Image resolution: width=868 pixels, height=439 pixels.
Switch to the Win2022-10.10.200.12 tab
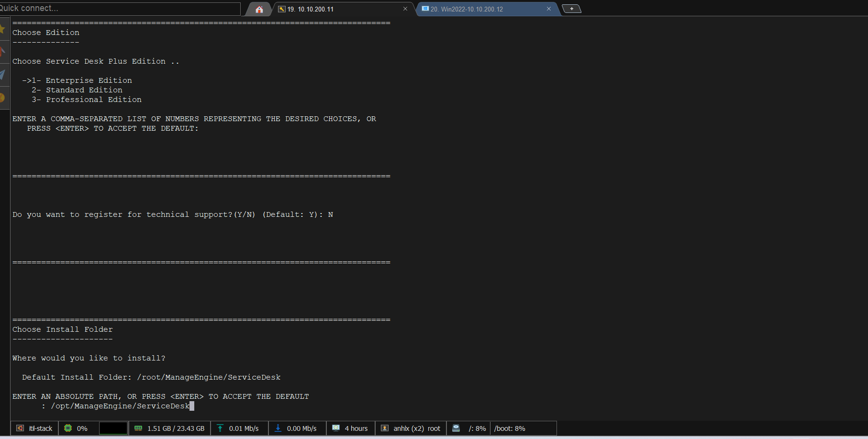click(479, 9)
